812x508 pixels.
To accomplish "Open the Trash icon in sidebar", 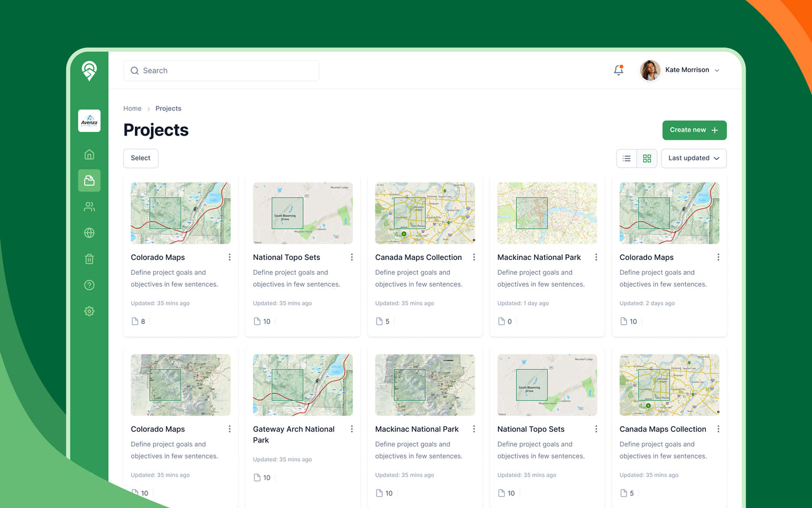I will pyautogui.click(x=89, y=259).
